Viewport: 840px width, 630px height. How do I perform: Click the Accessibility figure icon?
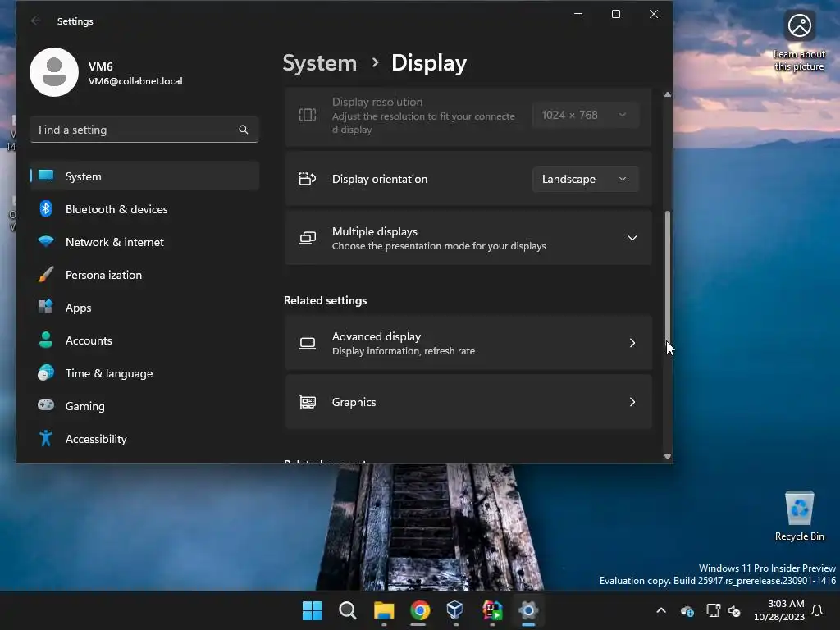[x=46, y=438]
